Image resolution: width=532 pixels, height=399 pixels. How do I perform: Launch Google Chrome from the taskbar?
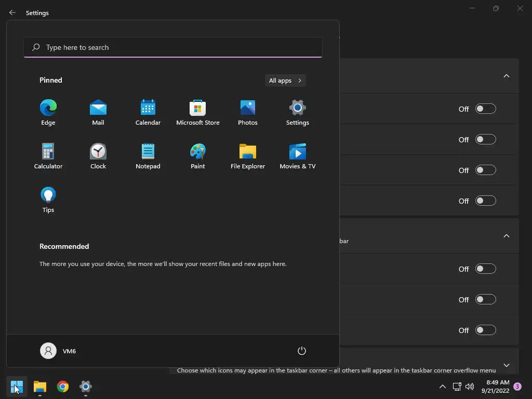pos(63,387)
